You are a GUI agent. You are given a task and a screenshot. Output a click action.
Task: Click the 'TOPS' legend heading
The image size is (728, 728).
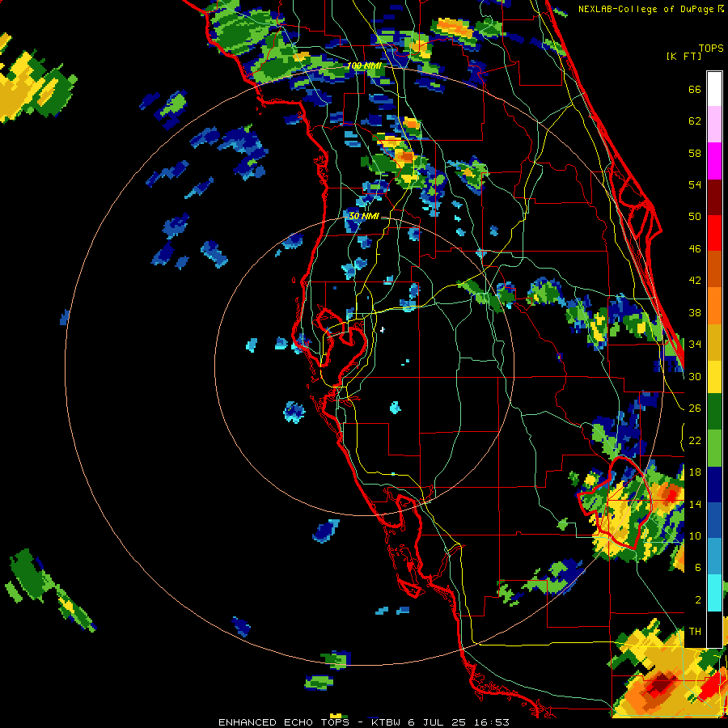[x=711, y=49]
